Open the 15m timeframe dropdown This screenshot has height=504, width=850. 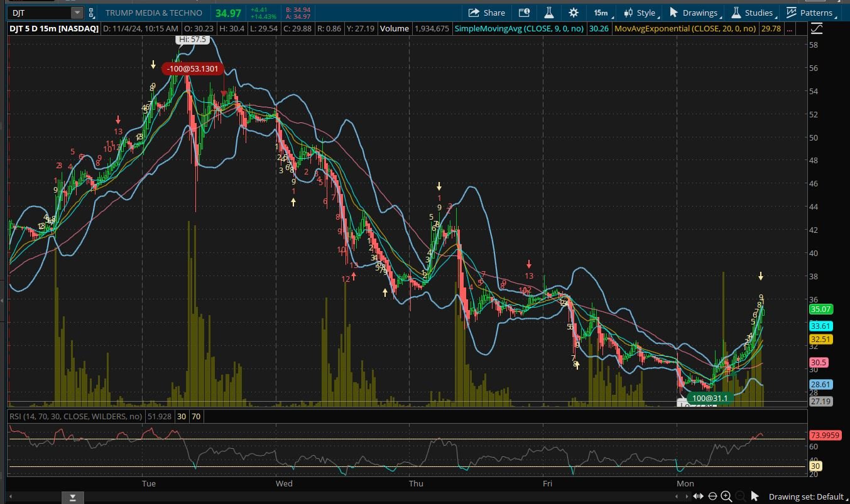tap(600, 12)
